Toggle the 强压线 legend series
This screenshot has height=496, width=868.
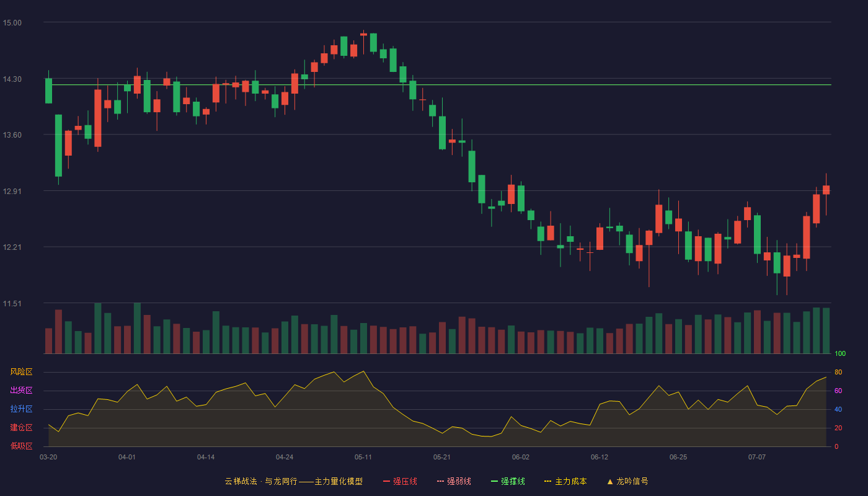click(x=400, y=481)
